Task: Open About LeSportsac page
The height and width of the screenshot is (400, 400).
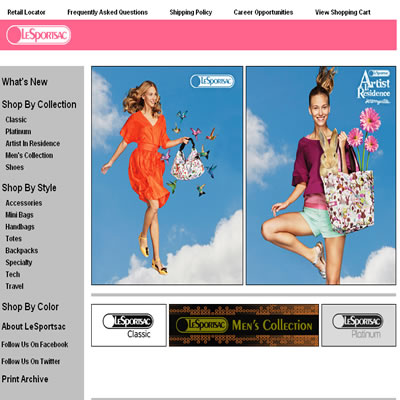Action: pos(33,327)
